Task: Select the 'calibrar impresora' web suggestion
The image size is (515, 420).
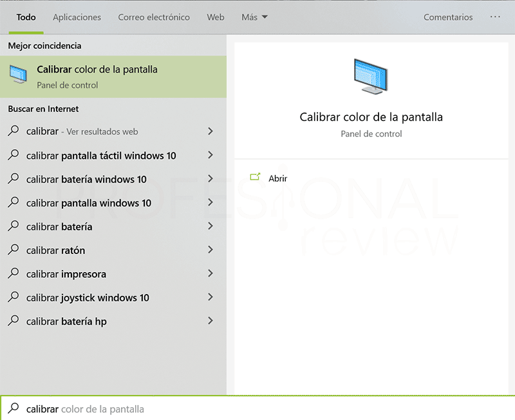Action: [113, 273]
